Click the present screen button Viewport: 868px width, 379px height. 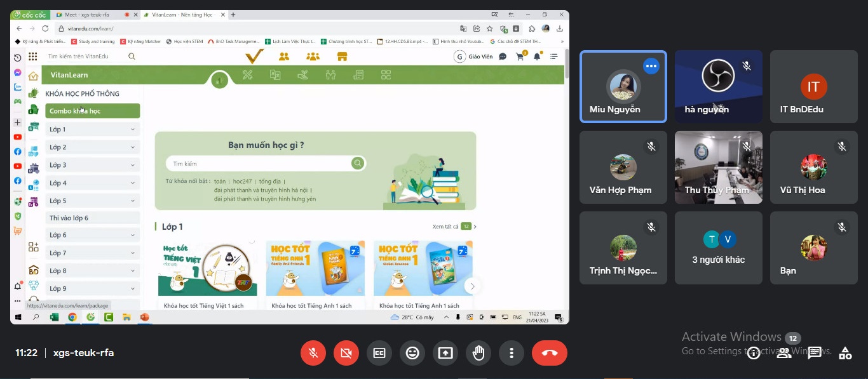click(x=445, y=353)
